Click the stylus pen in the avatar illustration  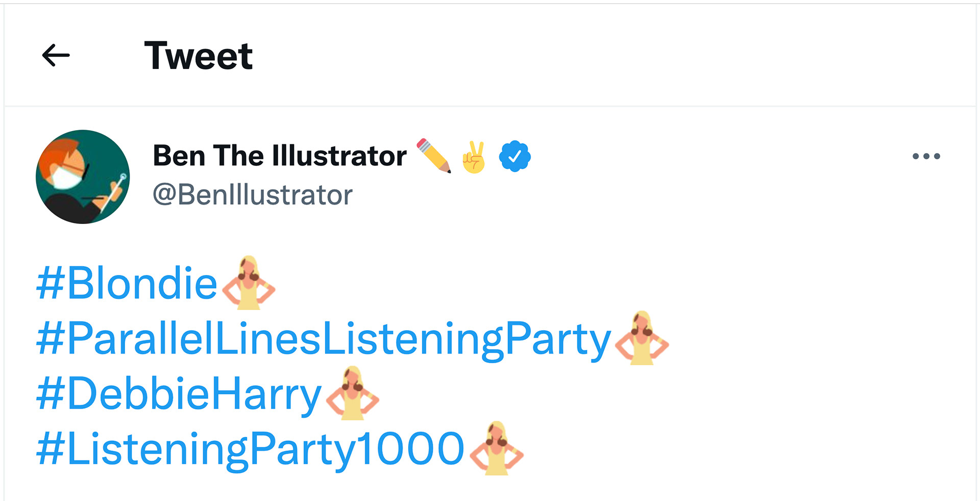114,191
